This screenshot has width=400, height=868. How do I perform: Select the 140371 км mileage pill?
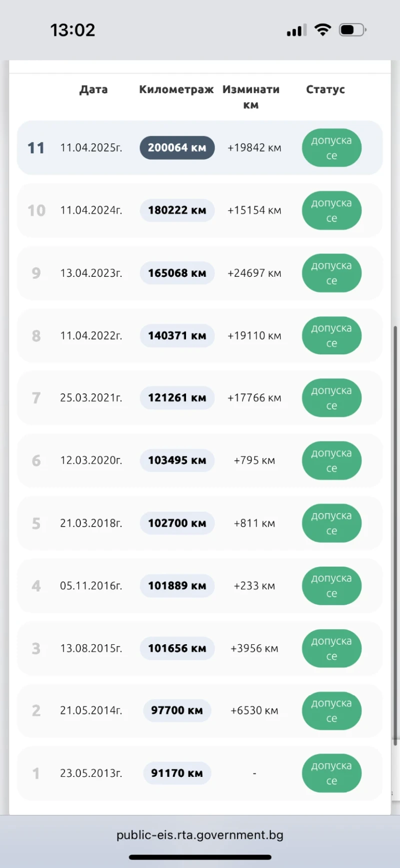(177, 336)
